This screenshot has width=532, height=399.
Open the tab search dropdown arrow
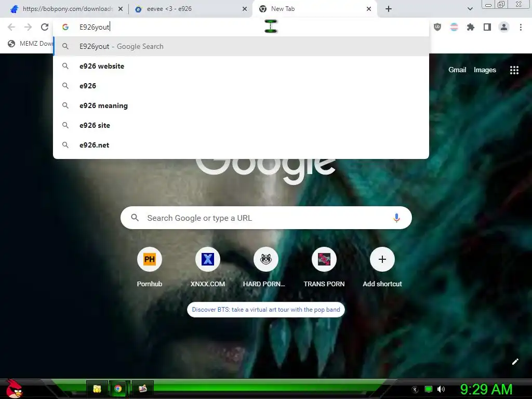[470, 9]
